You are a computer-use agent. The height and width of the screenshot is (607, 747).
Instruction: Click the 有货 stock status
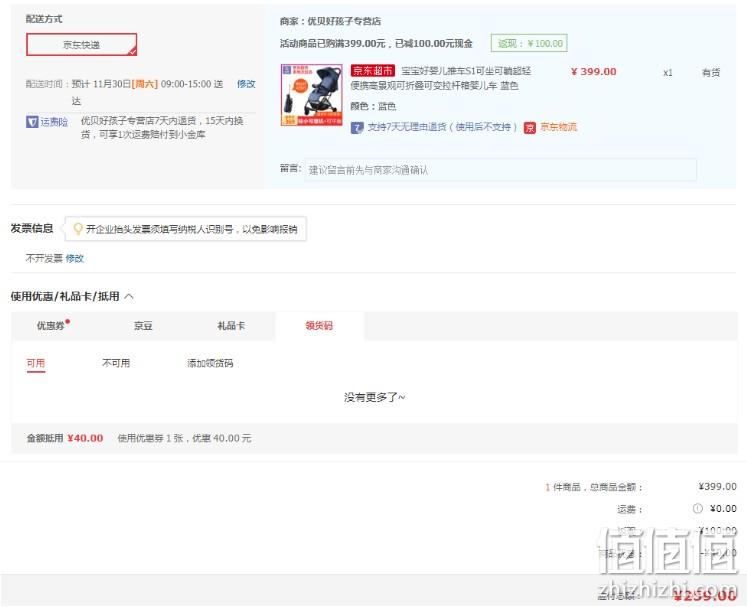711,72
